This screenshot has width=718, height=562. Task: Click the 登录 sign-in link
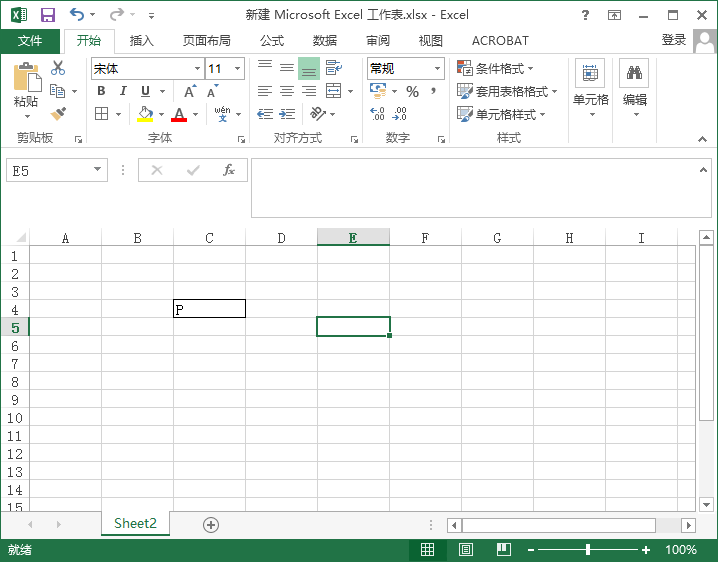(674, 40)
